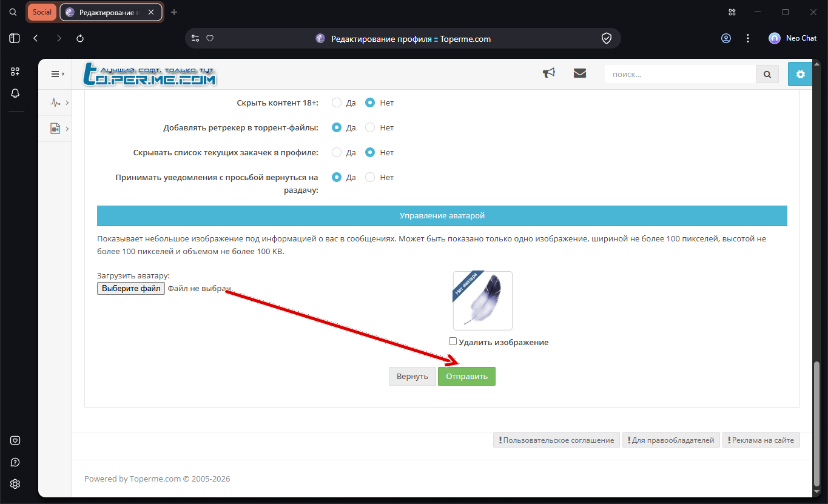Image resolution: width=828 pixels, height=504 pixels.
Task: Open notifications bell in left sidebar
Action: click(x=15, y=93)
